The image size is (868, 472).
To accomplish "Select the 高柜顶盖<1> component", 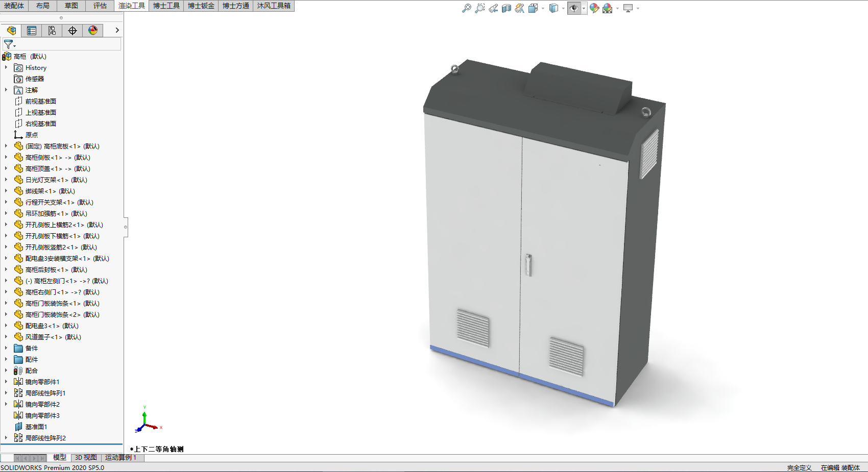I will pos(58,169).
